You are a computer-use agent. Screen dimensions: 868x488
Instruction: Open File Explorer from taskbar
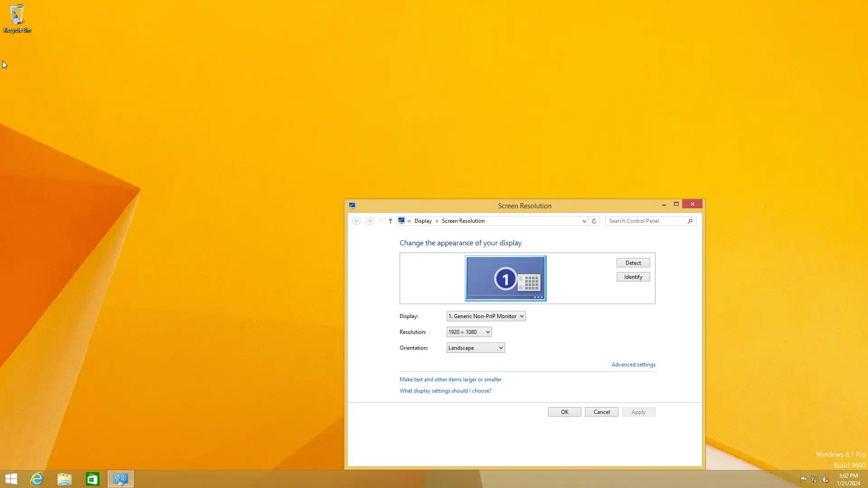pos(65,479)
